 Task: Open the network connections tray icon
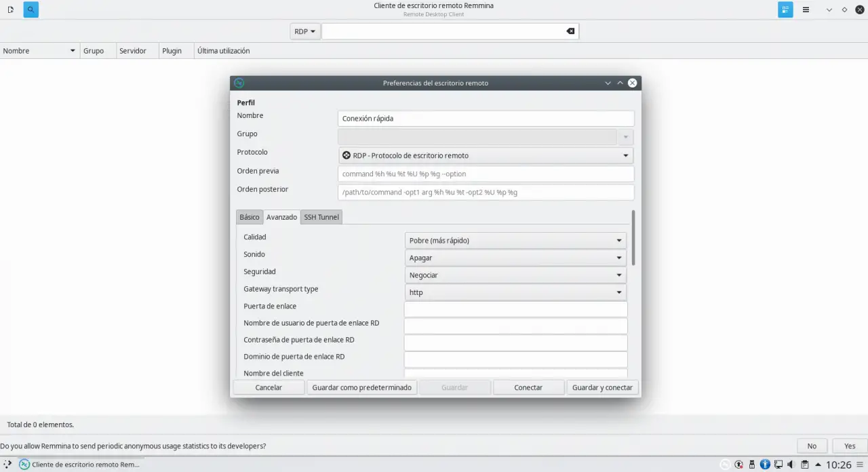click(778, 465)
